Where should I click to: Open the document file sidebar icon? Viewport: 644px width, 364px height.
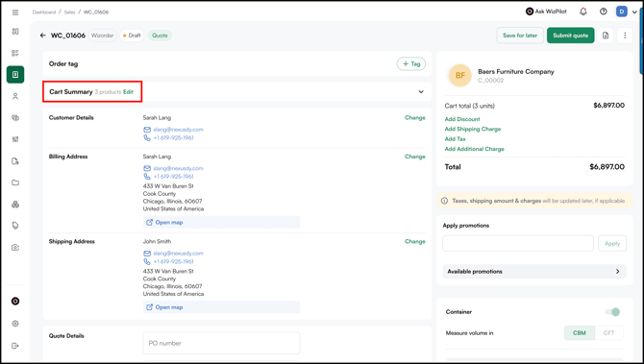[x=15, y=161]
